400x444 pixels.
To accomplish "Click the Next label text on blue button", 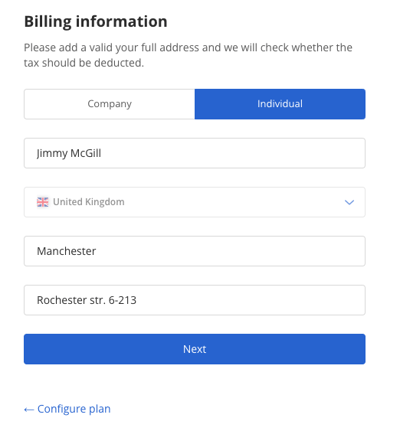I will [195, 349].
